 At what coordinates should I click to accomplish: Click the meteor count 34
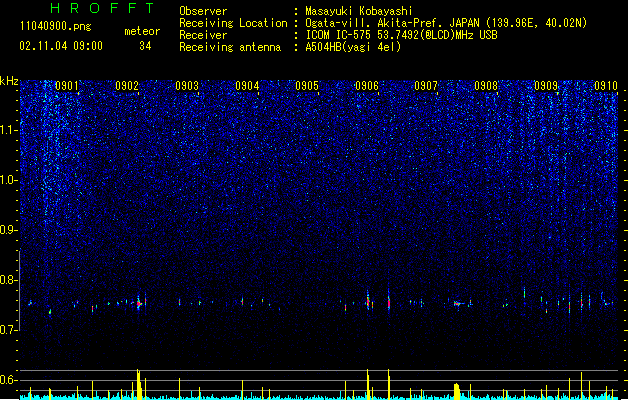coord(145,46)
